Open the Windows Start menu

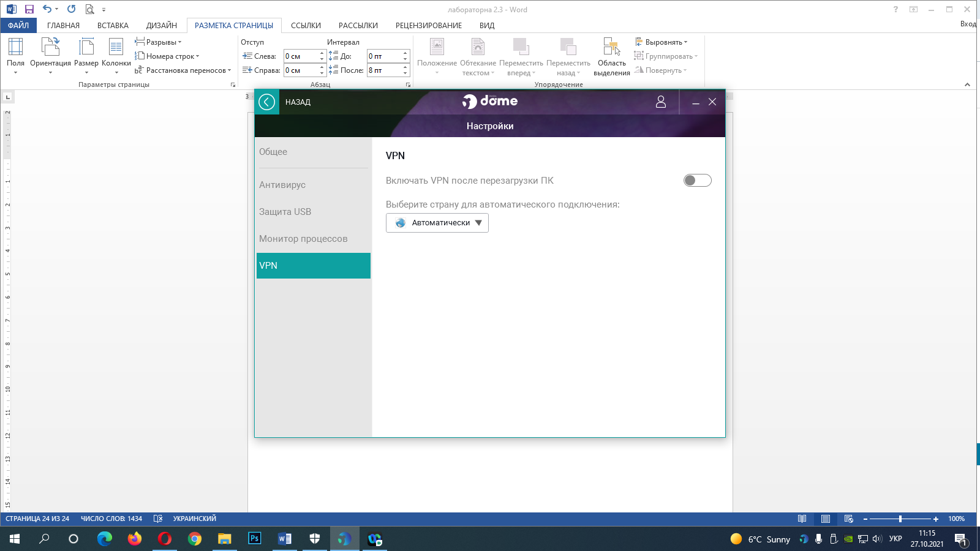15,539
